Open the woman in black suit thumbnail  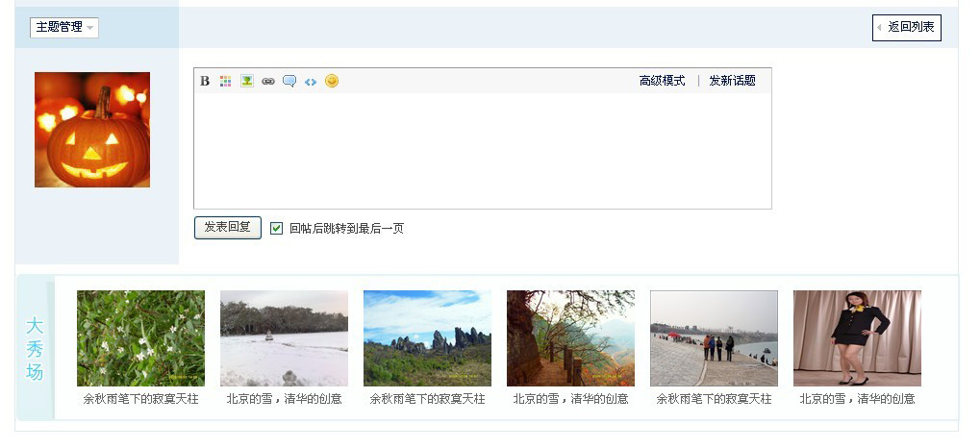(858, 338)
